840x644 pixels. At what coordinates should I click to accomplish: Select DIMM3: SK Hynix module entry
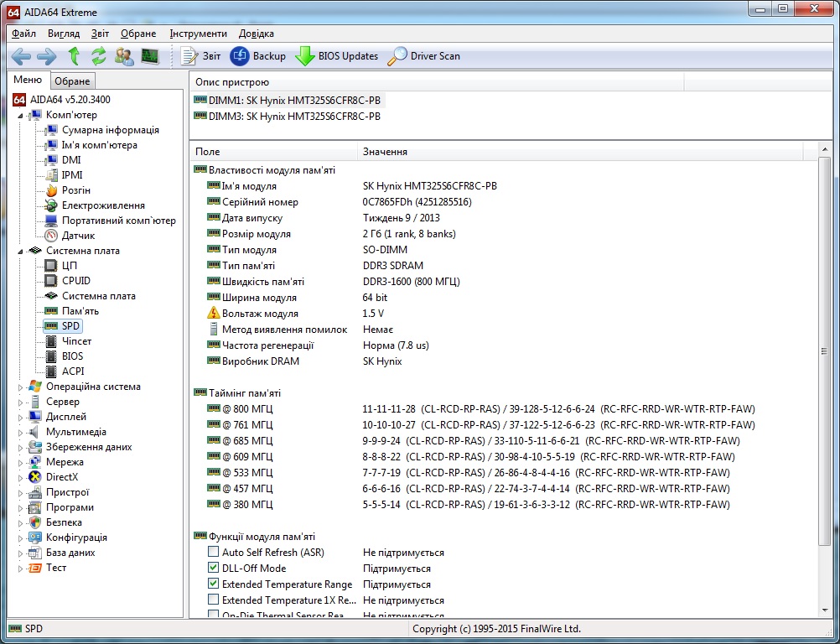tap(288, 117)
